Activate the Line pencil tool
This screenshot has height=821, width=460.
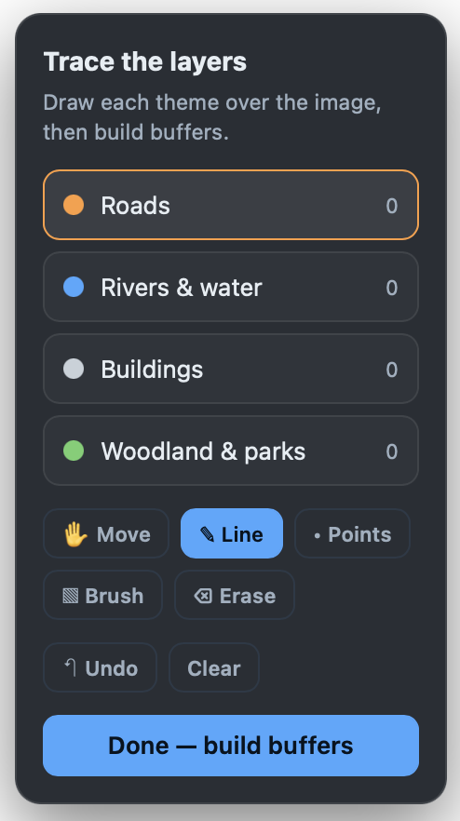point(232,534)
